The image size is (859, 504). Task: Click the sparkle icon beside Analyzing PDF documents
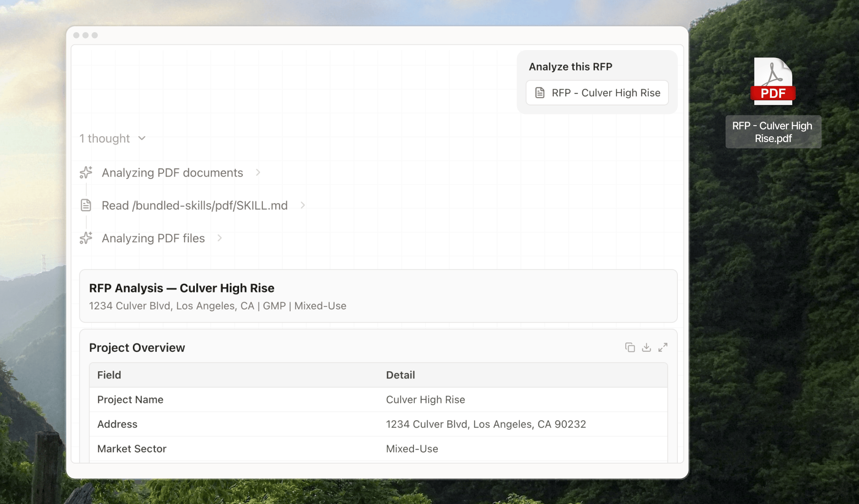[x=86, y=173]
